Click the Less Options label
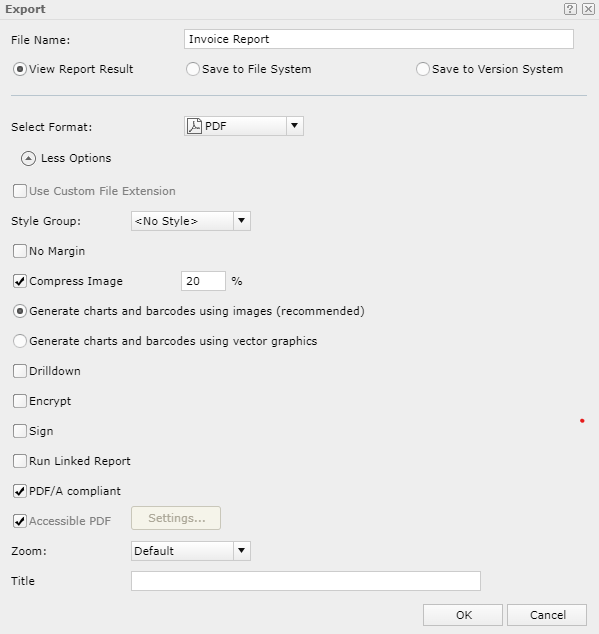The width and height of the screenshot is (599, 634). coord(76,158)
